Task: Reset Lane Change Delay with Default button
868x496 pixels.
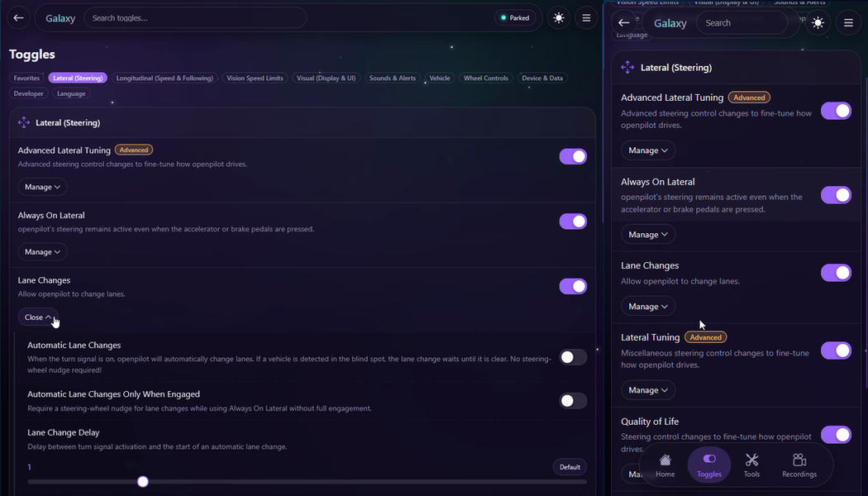Action: tap(570, 467)
